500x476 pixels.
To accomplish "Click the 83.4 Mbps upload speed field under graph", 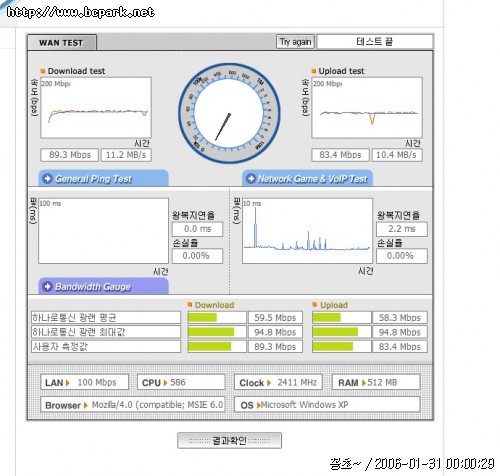I will pos(340,155).
